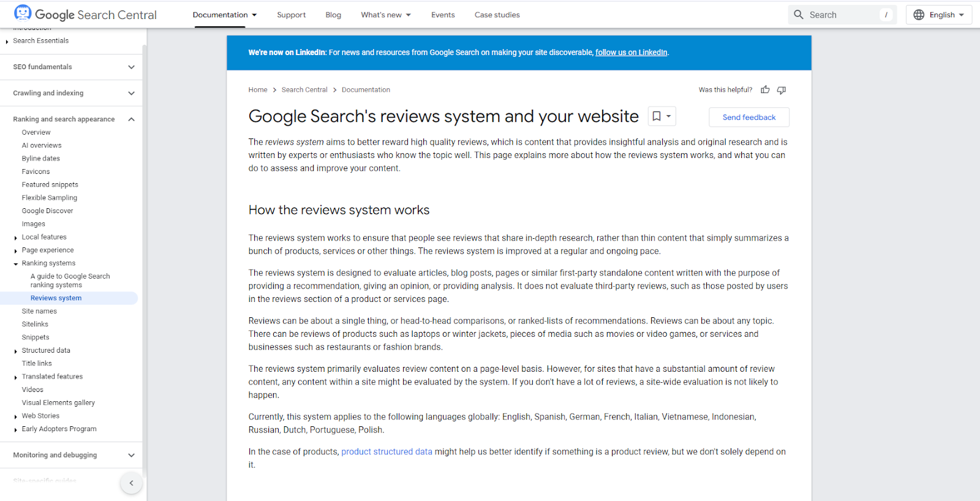Click the Google Search Central logo
The image size is (980, 501).
pos(85,15)
